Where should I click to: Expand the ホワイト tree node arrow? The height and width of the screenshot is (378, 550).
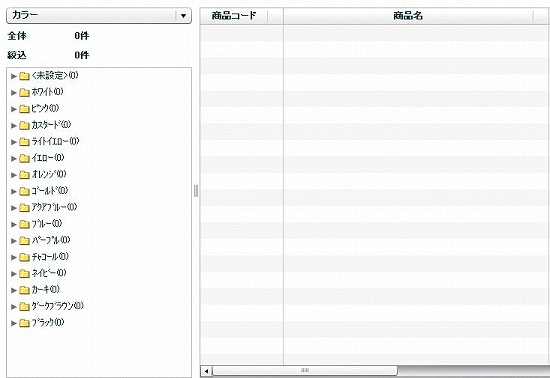14,93
